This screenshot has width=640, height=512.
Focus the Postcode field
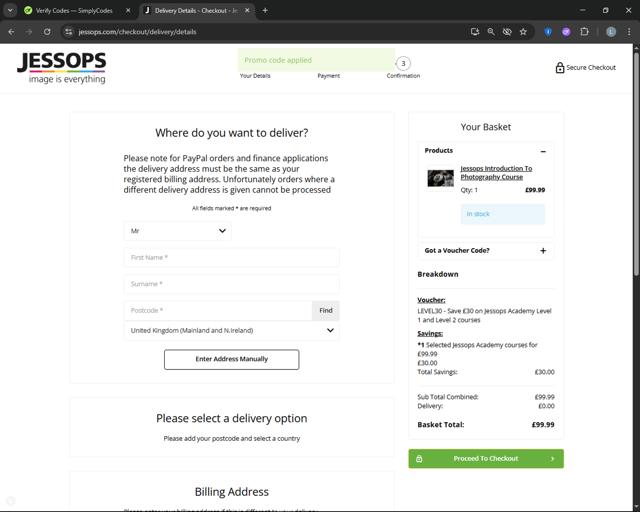click(x=218, y=311)
